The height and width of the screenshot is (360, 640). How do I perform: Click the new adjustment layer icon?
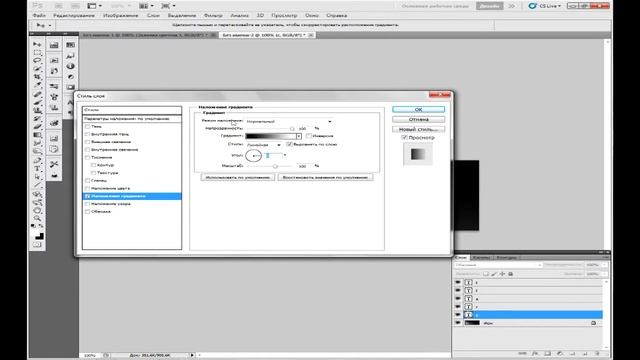pos(560,353)
